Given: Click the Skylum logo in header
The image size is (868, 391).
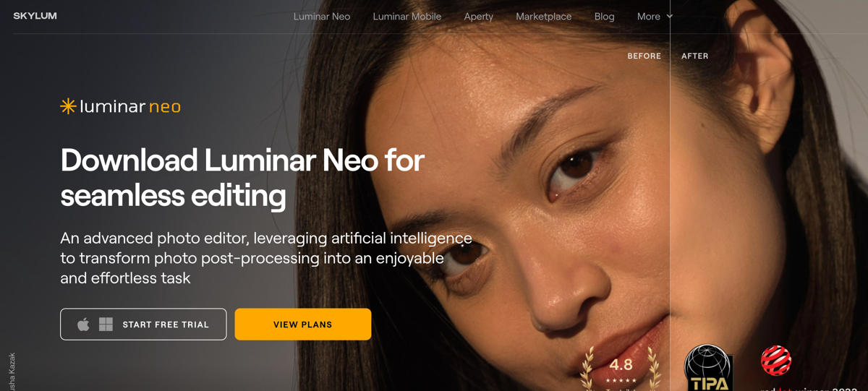Looking at the screenshot, I should click(35, 16).
